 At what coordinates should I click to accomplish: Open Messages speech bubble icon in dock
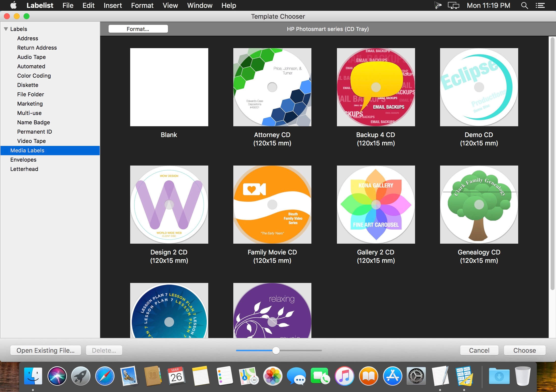296,376
